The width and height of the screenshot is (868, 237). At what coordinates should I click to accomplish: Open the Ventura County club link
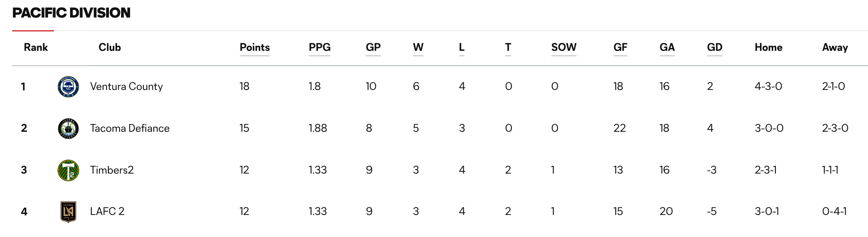126,86
